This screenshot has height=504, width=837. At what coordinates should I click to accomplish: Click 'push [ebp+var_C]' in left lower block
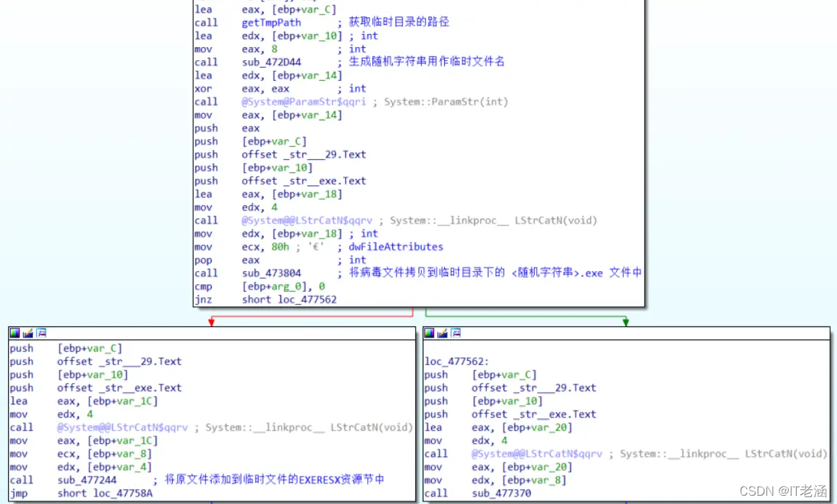[x=66, y=348]
